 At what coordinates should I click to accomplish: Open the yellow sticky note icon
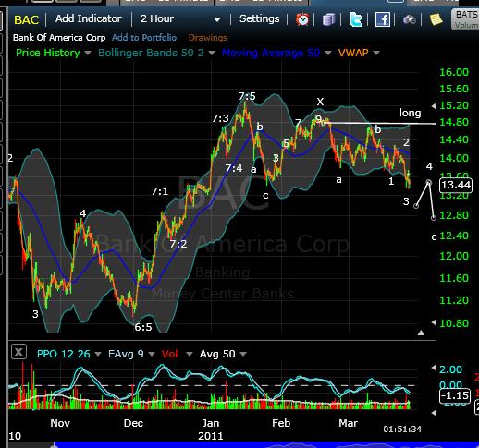[436, 19]
